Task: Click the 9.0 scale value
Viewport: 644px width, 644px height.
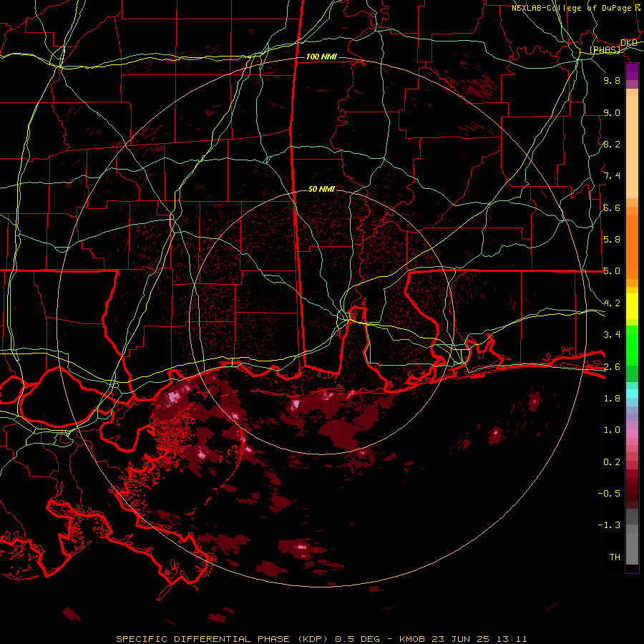Action: click(612, 112)
